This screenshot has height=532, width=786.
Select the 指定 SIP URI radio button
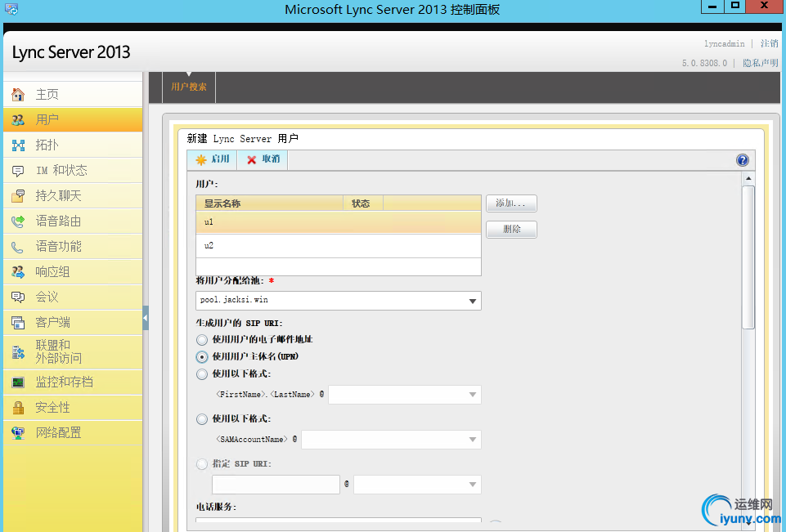coord(201,464)
